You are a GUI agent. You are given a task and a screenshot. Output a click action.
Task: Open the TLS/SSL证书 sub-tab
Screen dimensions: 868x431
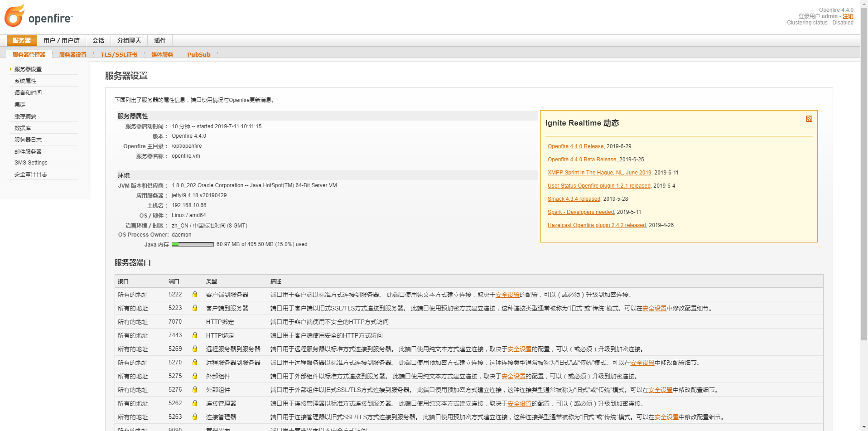point(119,54)
